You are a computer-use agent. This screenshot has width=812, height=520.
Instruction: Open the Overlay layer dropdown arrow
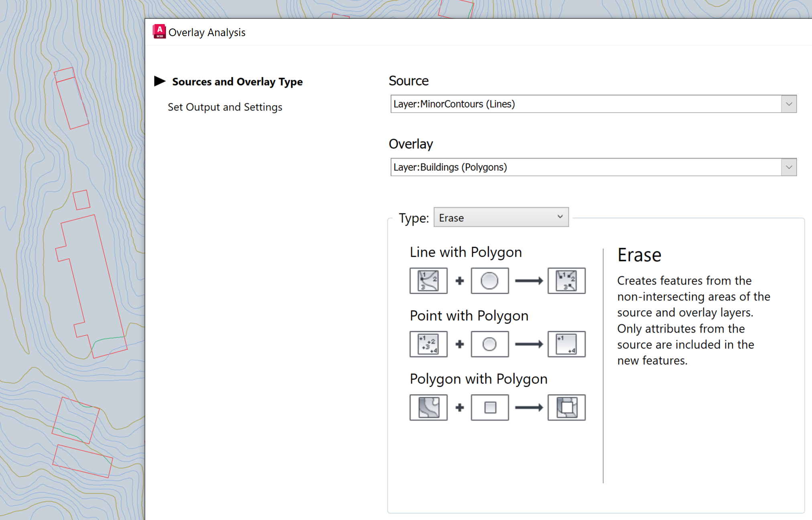click(x=789, y=167)
